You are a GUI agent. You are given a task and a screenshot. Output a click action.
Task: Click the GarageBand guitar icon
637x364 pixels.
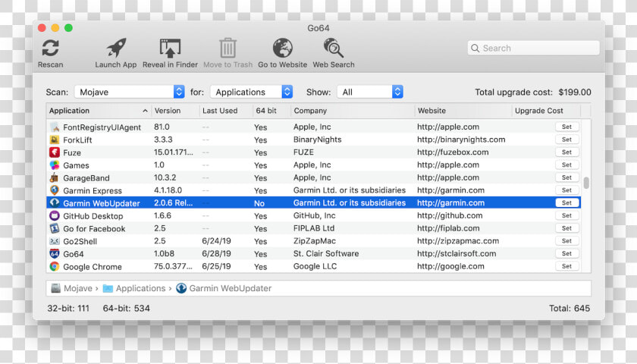pyautogui.click(x=55, y=177)
